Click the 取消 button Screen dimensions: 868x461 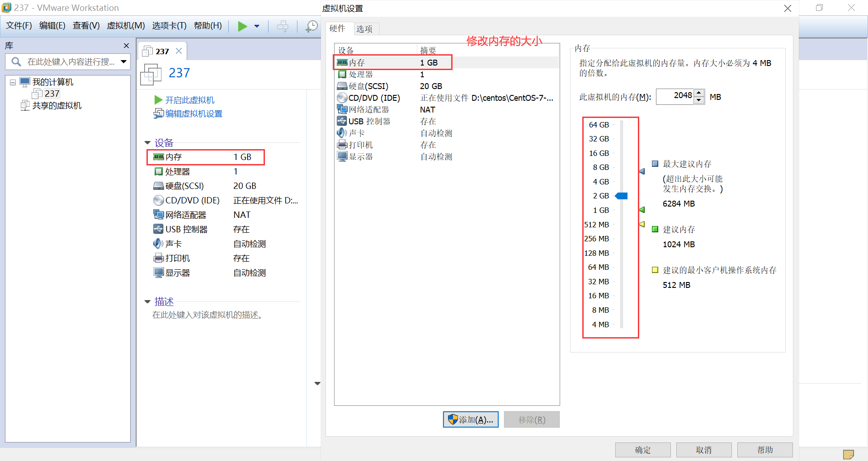[x=704, y=450]
